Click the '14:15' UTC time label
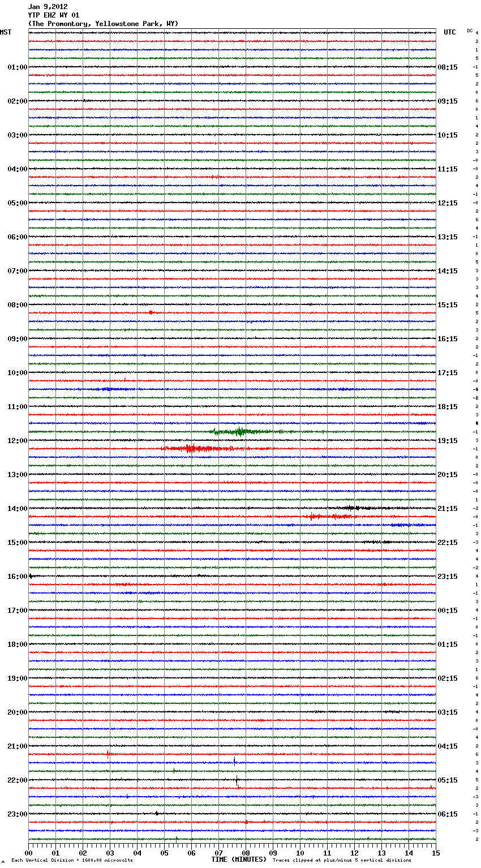The height and width of the screenshot is (868, 481). [x=448, y=271]
